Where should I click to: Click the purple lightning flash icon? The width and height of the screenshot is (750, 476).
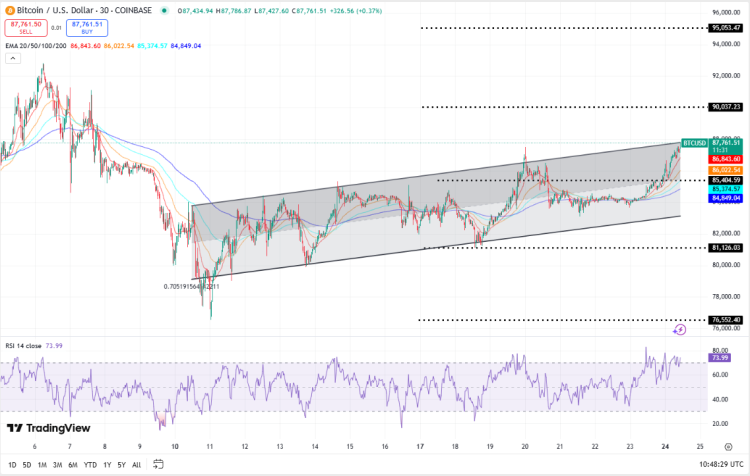click(680, 327)
